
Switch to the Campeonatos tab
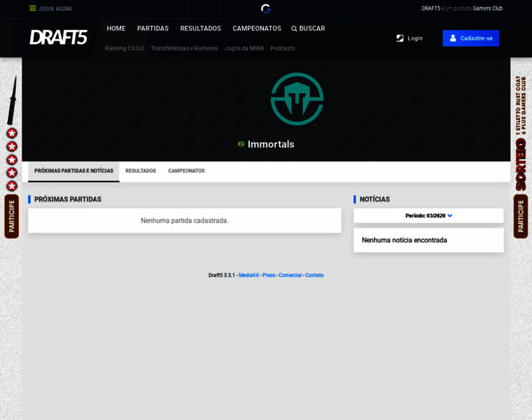pos(186,171)
